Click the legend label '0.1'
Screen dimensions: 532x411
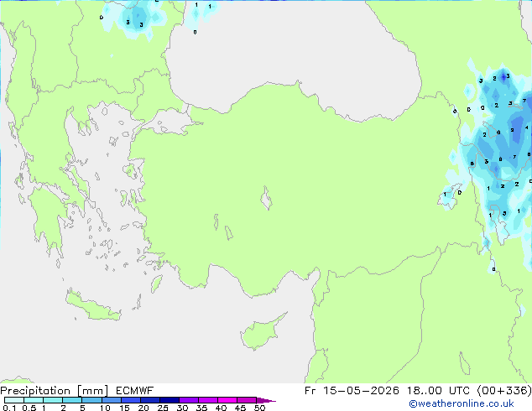pyautogui.click(x=9, y=408)
